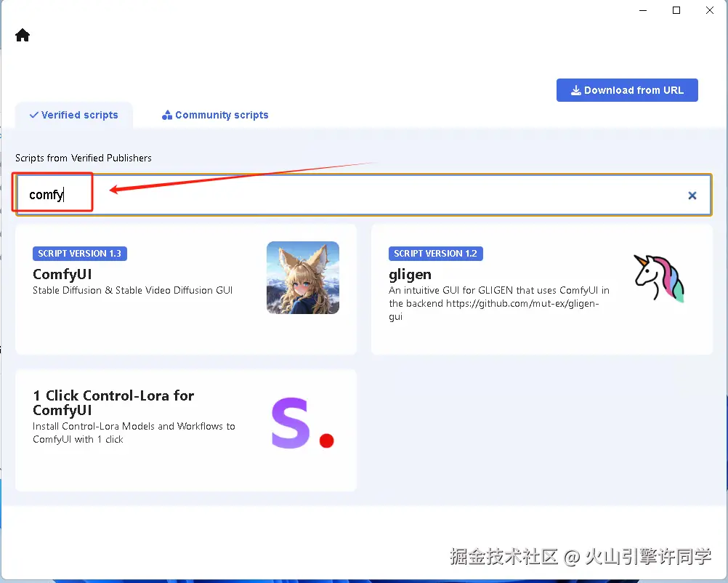728x583 pixels.
Task: Switch to Verified scripts tab
Action: point(74,115)
